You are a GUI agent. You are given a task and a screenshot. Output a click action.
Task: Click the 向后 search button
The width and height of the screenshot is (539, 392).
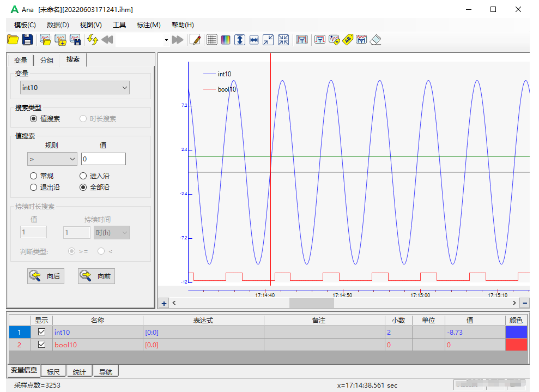pos(45,276)
